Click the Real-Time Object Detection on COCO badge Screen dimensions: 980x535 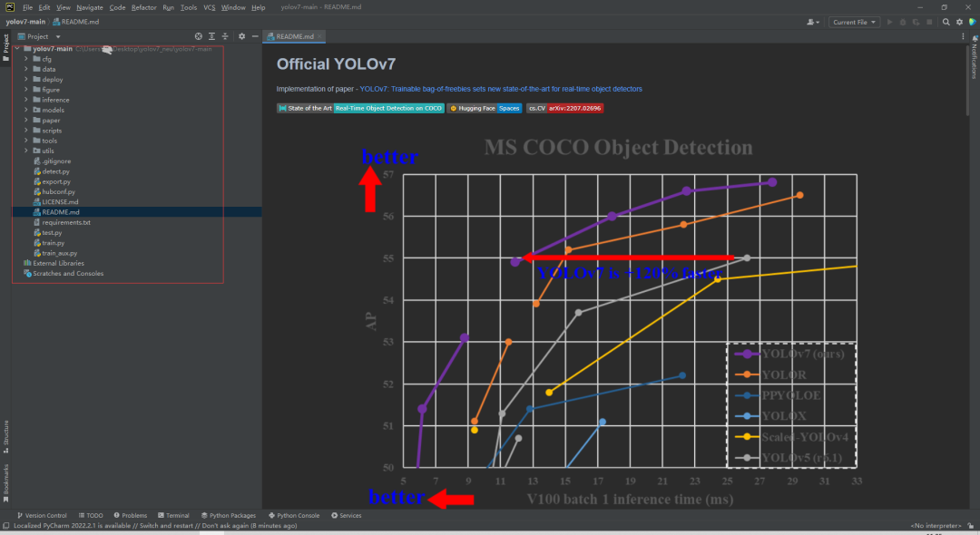point(388,108)
